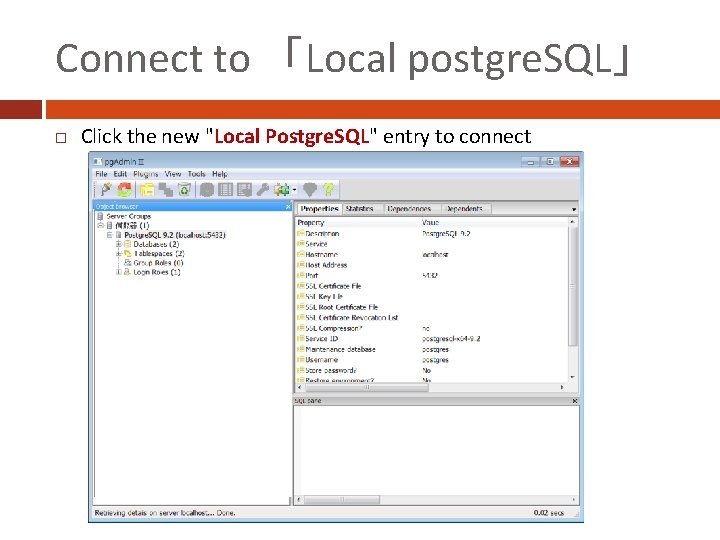Click the pgAdmin III title bar app icon
Viewport: 720px width, 540px height.
(x=97, y=162)
